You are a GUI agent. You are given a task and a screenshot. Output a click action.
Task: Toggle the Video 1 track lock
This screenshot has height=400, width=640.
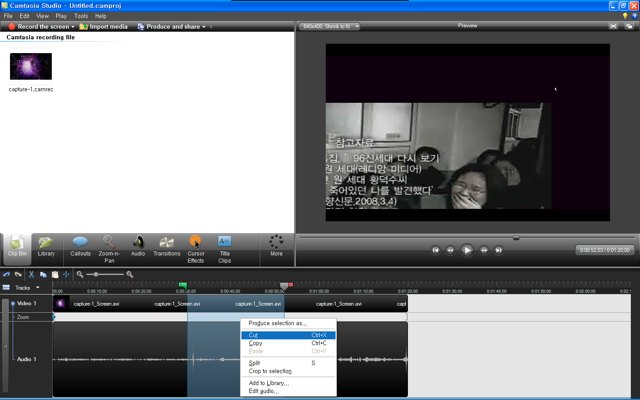(x=13, y=303)
